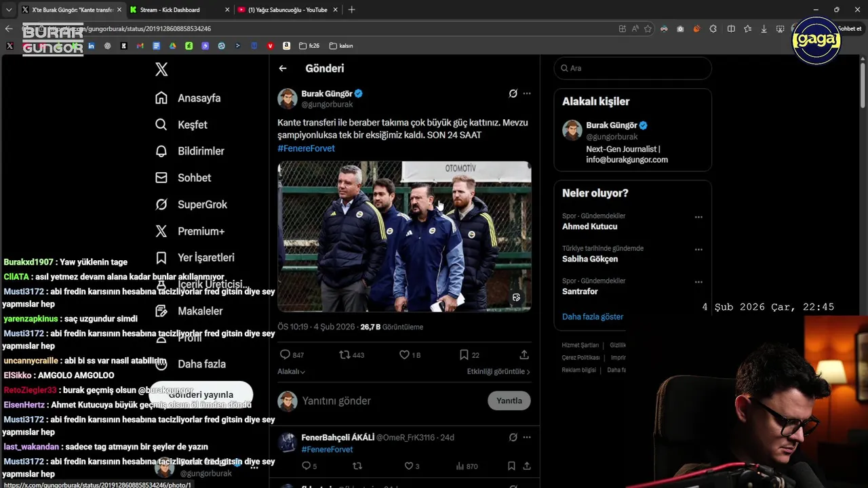Click the X logo in the sidebar
868x488 pixels.
point(161,68)
